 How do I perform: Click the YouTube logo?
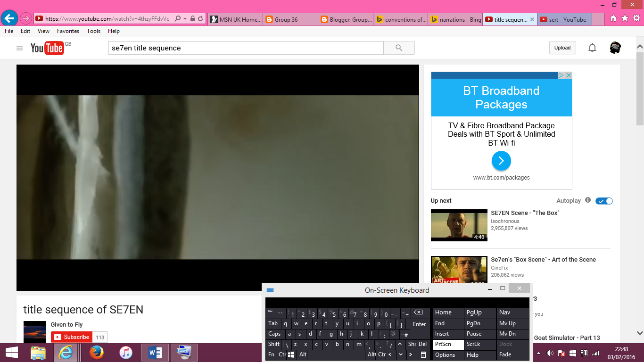pos(47,48)
